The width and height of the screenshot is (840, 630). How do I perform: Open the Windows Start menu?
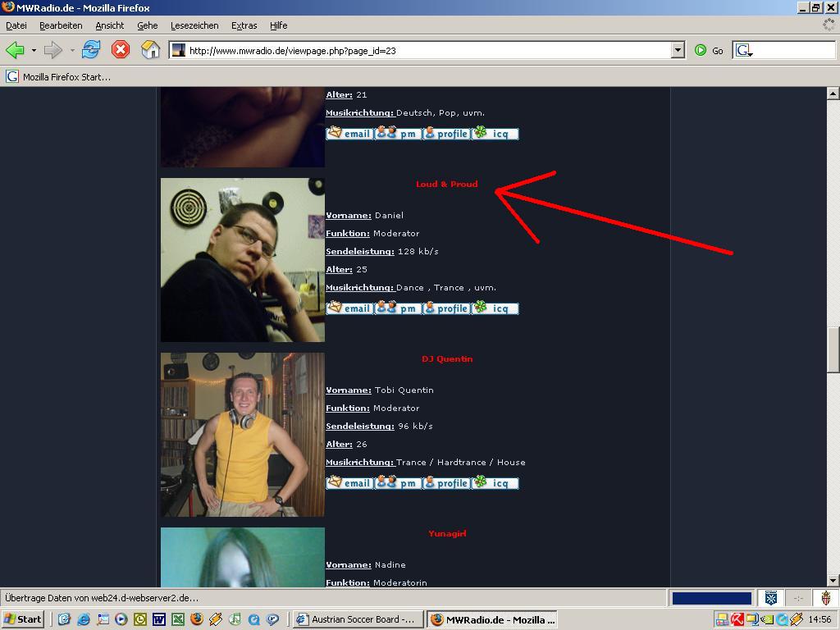[x=22, y=619]
